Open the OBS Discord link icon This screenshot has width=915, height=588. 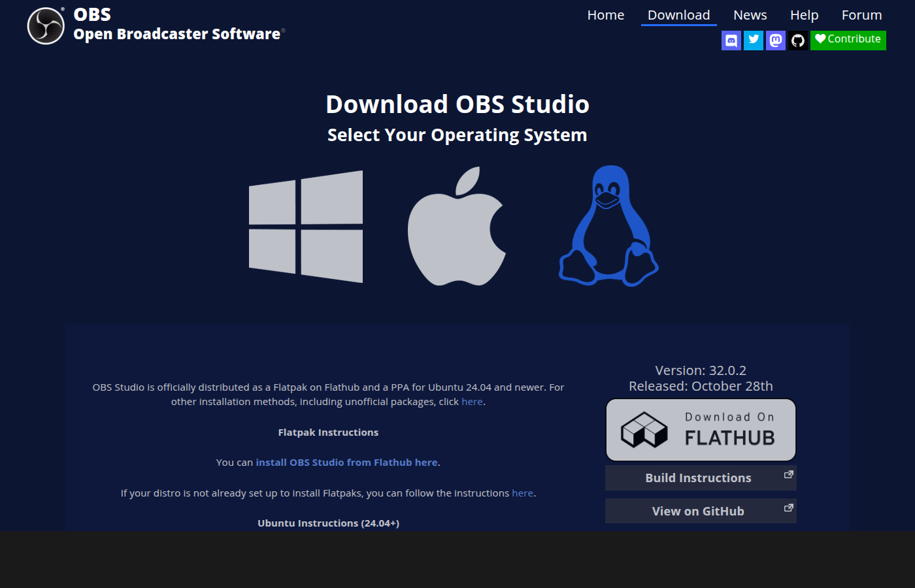(731, 41)
